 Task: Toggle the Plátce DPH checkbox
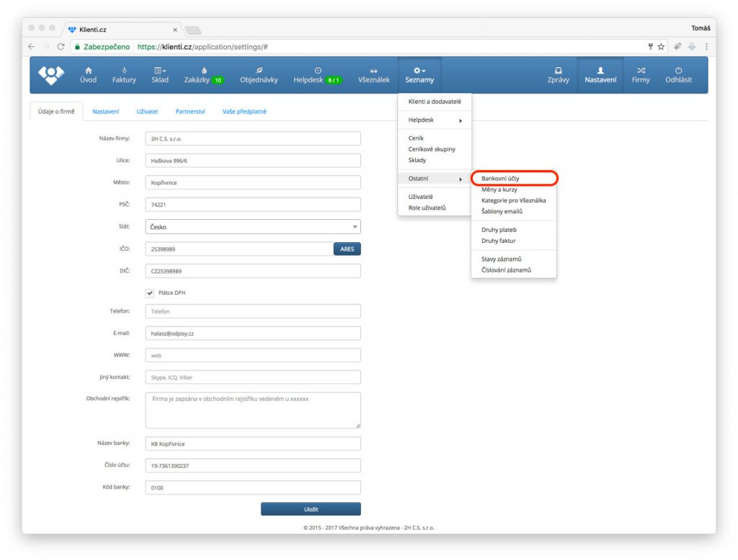pos(150,293)
